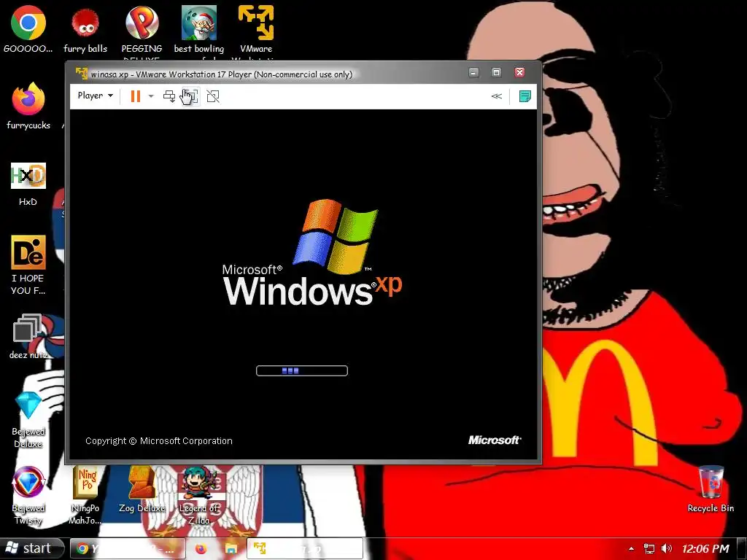Minimize the VMware Player window
Screen dimensions: 747x560
point(473,72)
